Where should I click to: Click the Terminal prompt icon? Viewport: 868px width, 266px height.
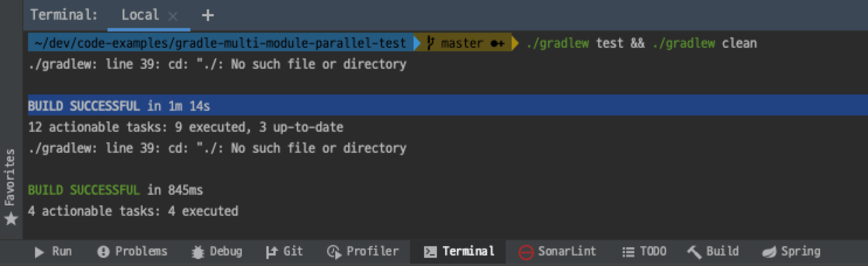pos(430,252)
